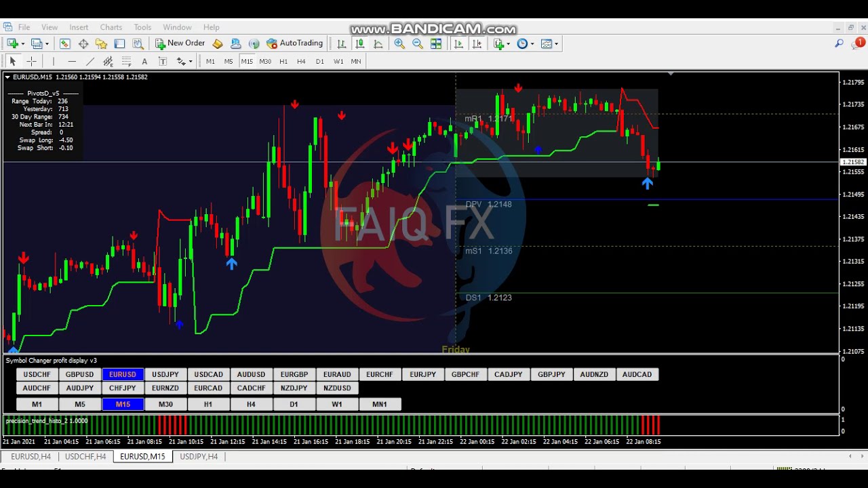Open chart templates icon
This screenshot has height=488, width=868.
(x=546, y=43)
